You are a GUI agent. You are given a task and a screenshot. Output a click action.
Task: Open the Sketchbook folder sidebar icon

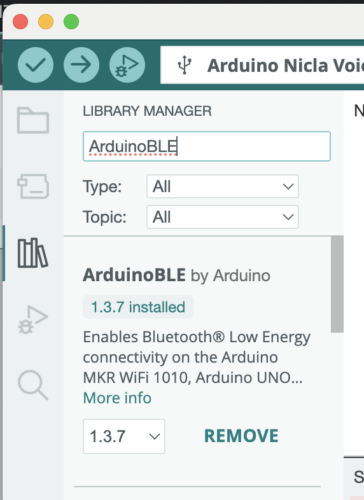33,120
